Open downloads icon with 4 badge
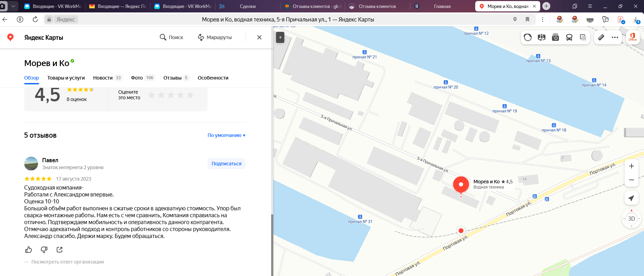The width and height of the screenshot is (644, 276). (x=637, y=20)
